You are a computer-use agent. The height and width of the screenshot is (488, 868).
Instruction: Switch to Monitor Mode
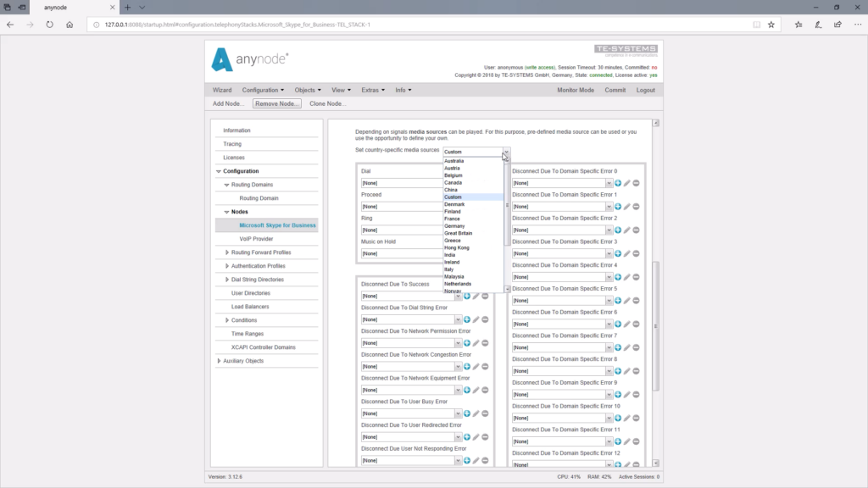[576, 90]
